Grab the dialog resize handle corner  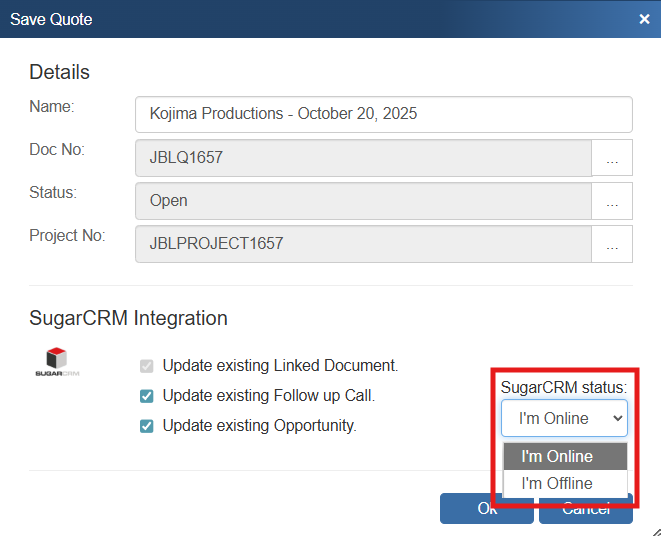click(653, 528)
